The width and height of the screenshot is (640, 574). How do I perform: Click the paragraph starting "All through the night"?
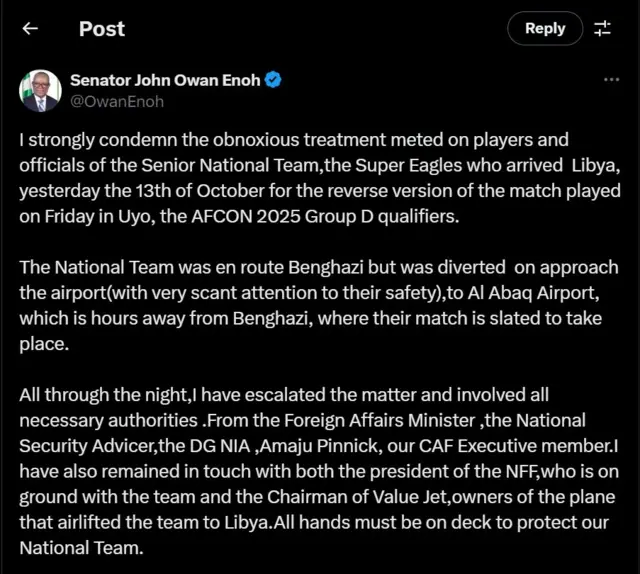click(319, 471)
